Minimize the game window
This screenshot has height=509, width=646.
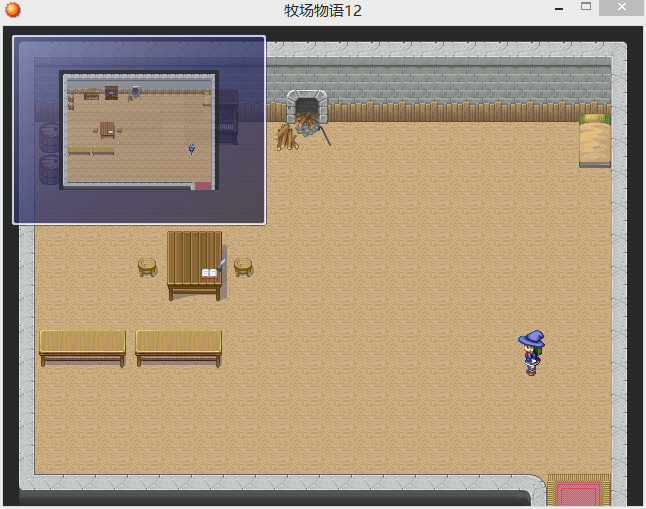click(559, 8)
